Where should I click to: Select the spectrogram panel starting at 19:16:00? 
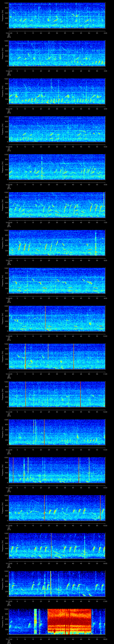(57, 584)
